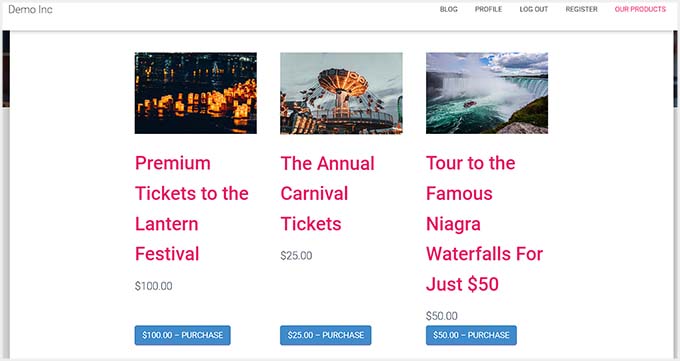The height and width of the screenshot is (361, 680).
Task: Click the $25.00 – Purchase button
Action: point(326,335)
